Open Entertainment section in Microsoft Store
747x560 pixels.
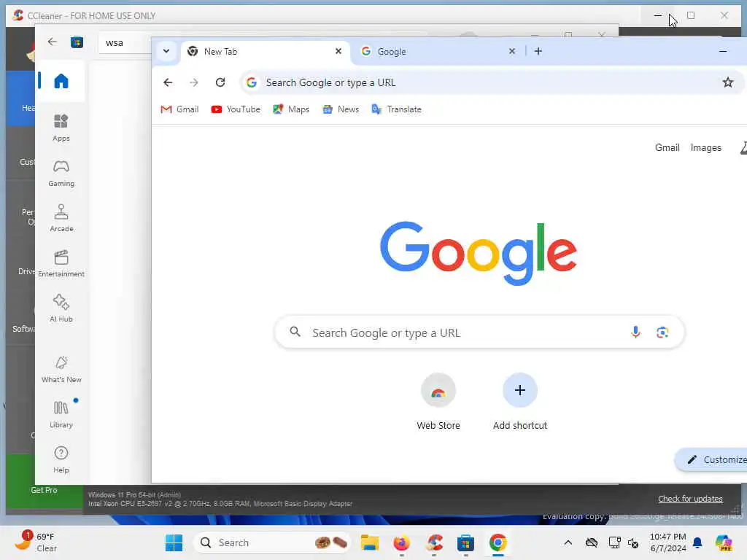coord(61,264)
